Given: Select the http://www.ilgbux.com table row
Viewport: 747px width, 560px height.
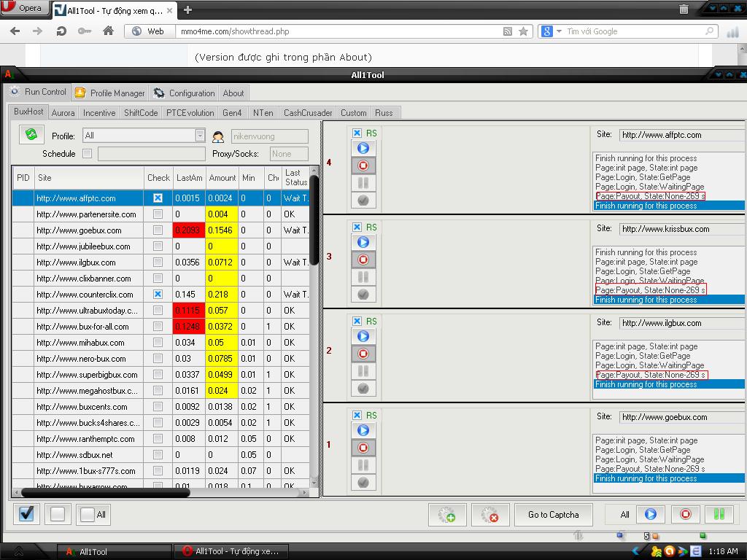Looking at the screenshot, I should pyautogui.click(x=161, y=262).
